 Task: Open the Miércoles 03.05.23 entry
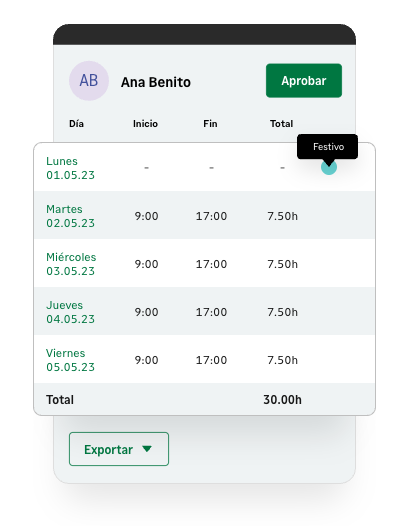pos(71,264)
